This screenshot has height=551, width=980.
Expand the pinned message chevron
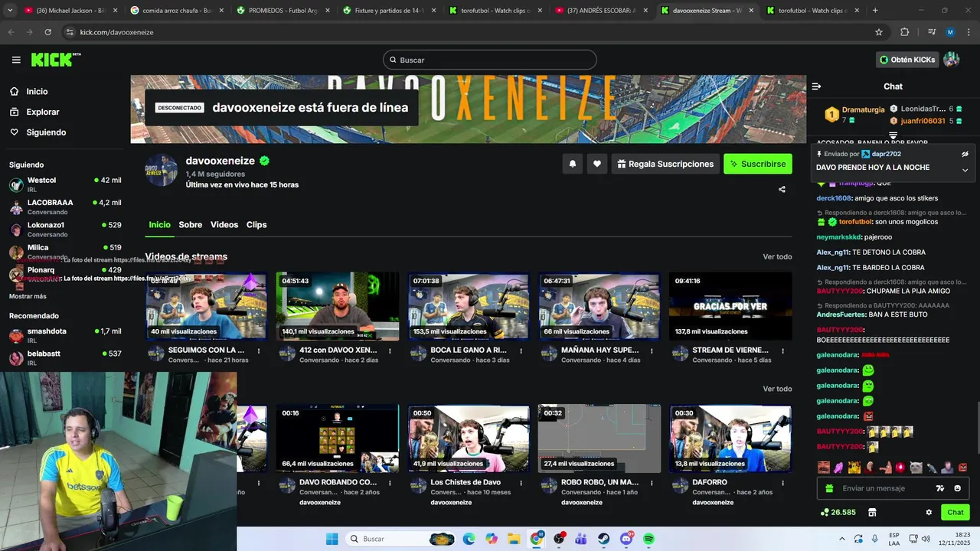(965, 170)
